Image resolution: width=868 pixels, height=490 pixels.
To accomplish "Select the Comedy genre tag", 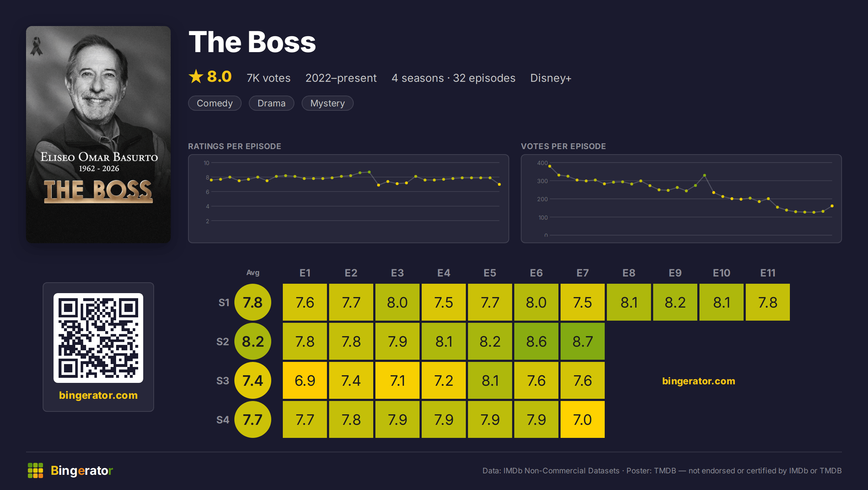I will pos(215,103).
